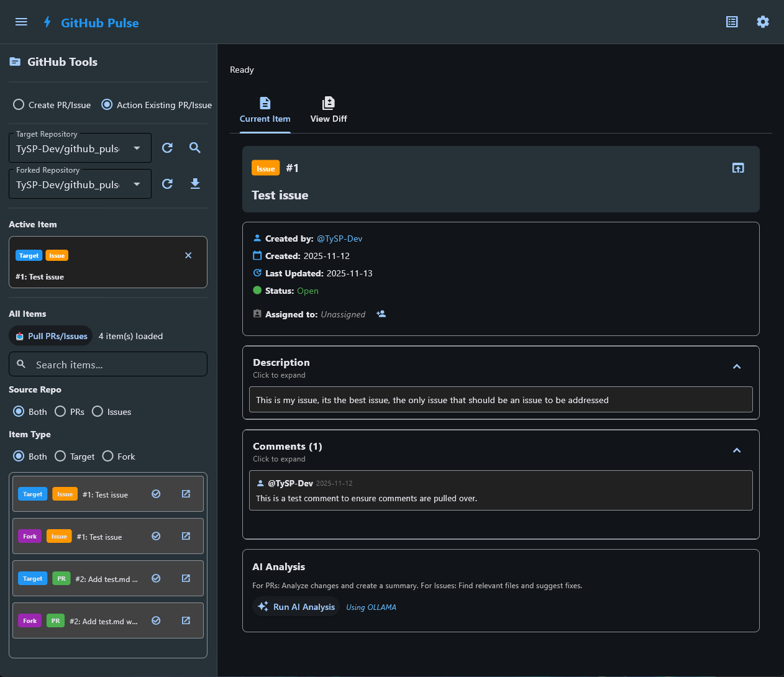Open the hamburger navigation menu
Image resolution: width=784 pixels, height=677 pixels.
click(x=21, y=22)
